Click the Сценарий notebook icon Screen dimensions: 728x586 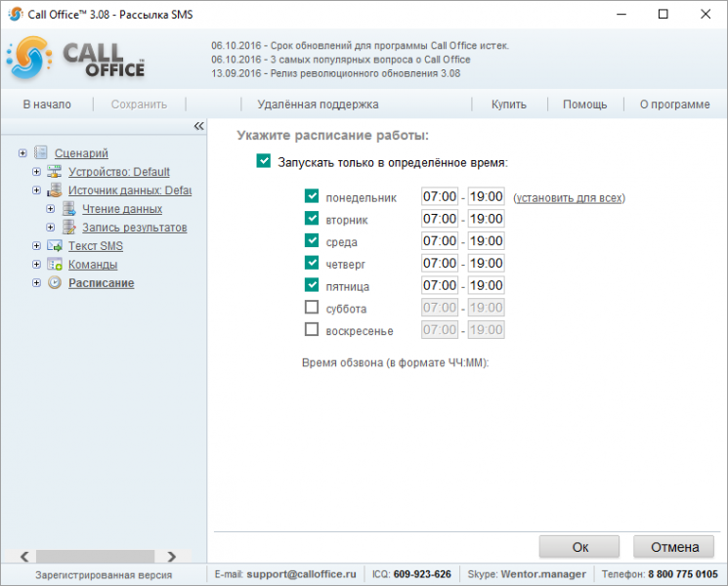(41, 152)
